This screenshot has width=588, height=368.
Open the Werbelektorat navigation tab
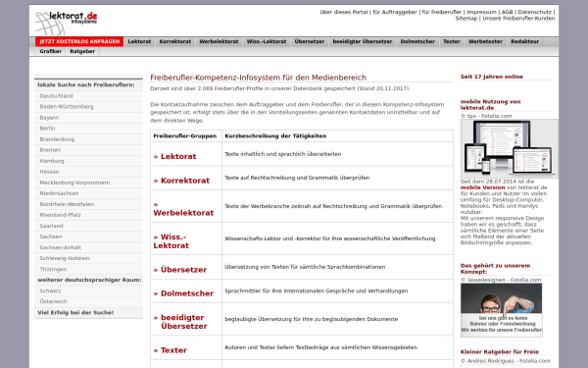219,41
